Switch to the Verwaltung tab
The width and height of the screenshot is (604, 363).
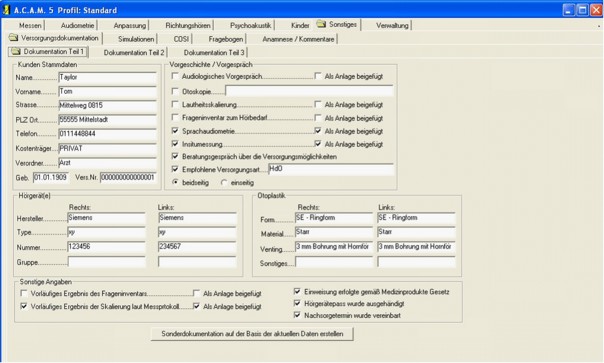[392, 25]
